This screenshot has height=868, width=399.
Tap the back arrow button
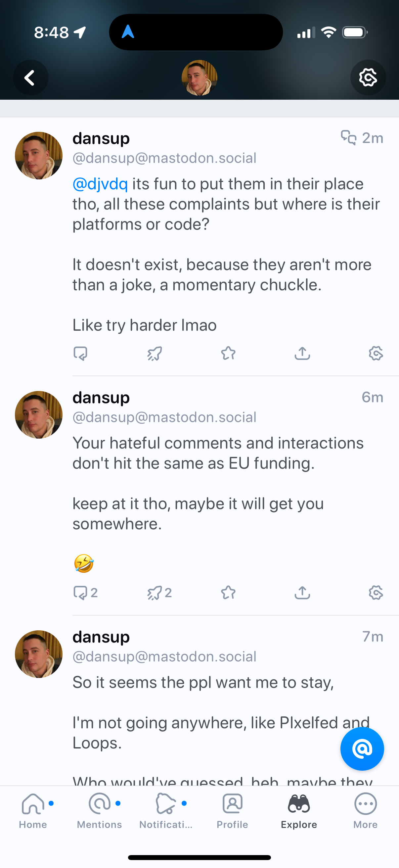[30, 78]
